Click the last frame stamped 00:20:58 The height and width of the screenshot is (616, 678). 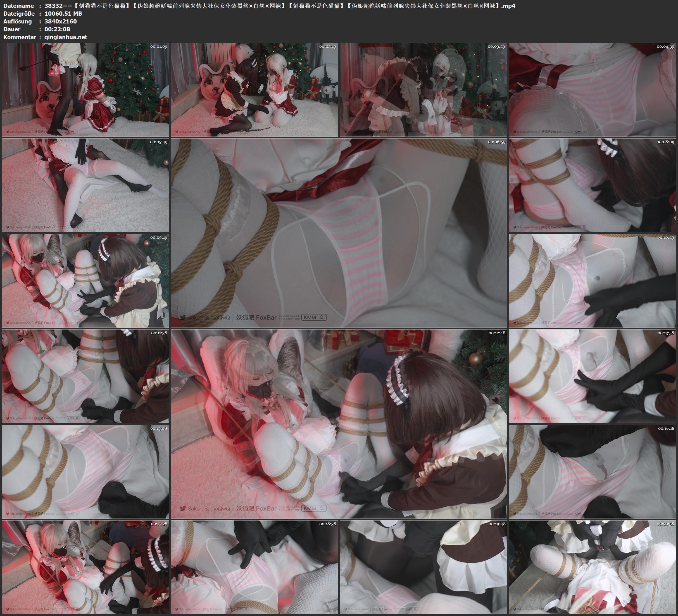tap(593, 567)
